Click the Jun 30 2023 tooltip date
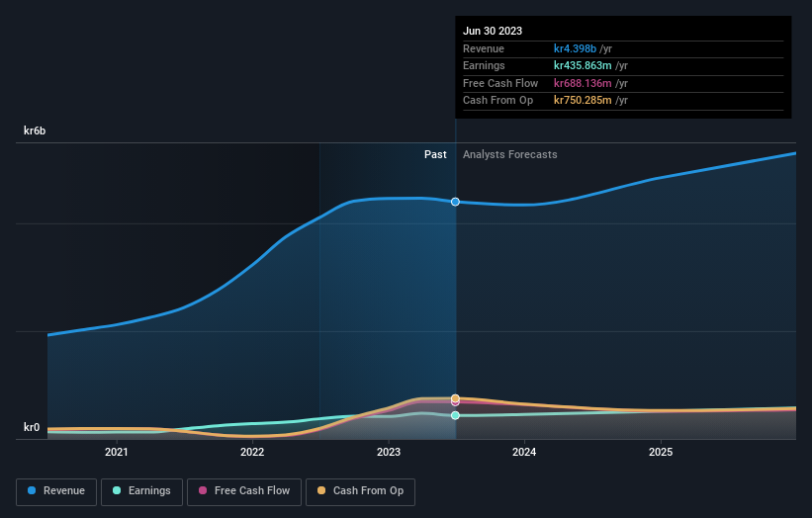Image resolution: width=812 pixels, height=518 pixels. 493,31
